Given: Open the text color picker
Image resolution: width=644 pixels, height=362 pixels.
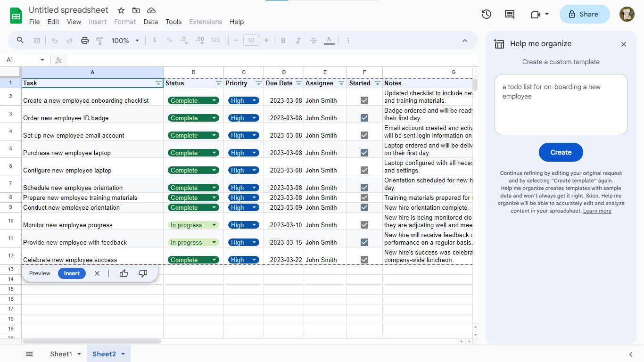Looking at the screenshot, I should pyautogui.click(x=329, y=41).
